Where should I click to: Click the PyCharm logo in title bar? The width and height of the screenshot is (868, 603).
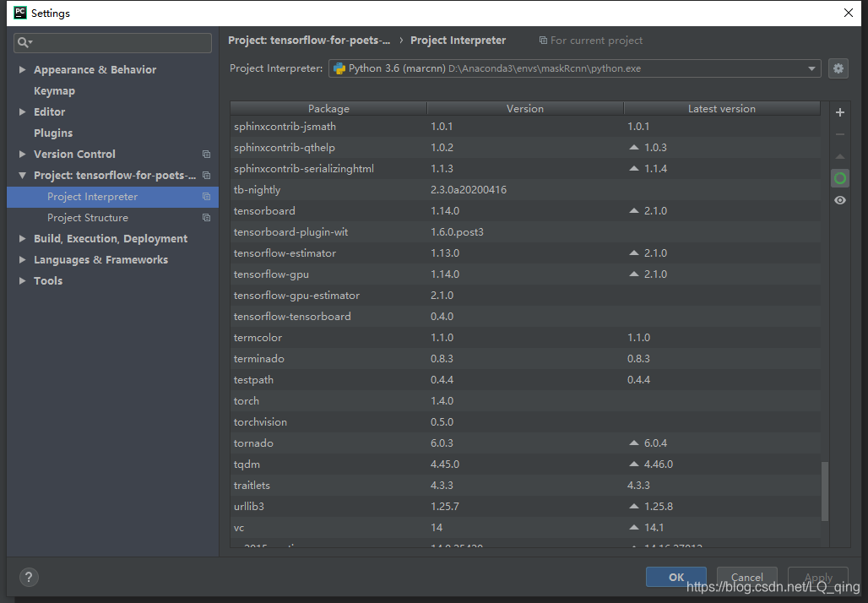tap(20, 13)
